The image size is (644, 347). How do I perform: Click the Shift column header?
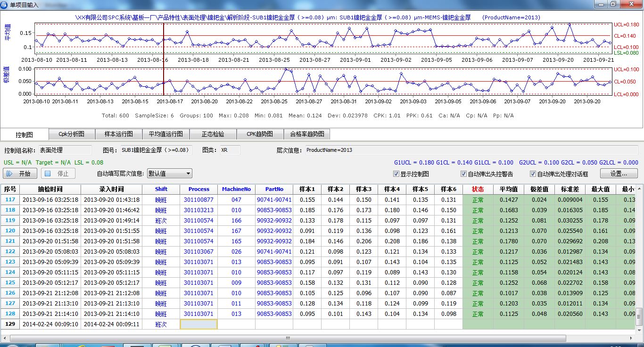pyautogui.click(x=161, y=189)
